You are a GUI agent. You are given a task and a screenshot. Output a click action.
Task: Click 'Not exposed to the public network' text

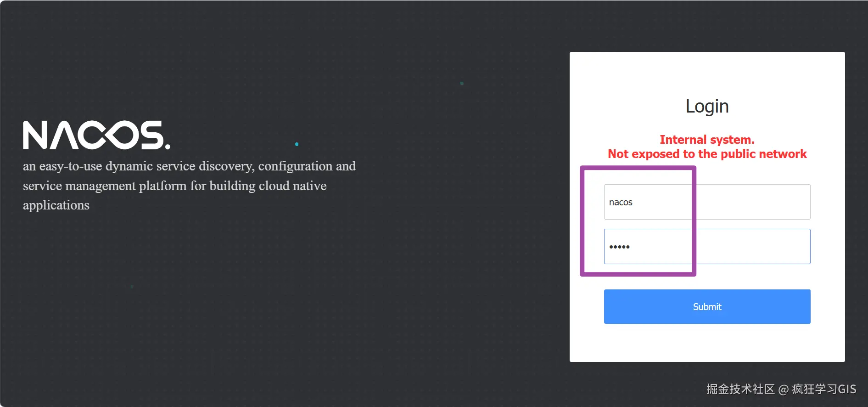point(707,154)
